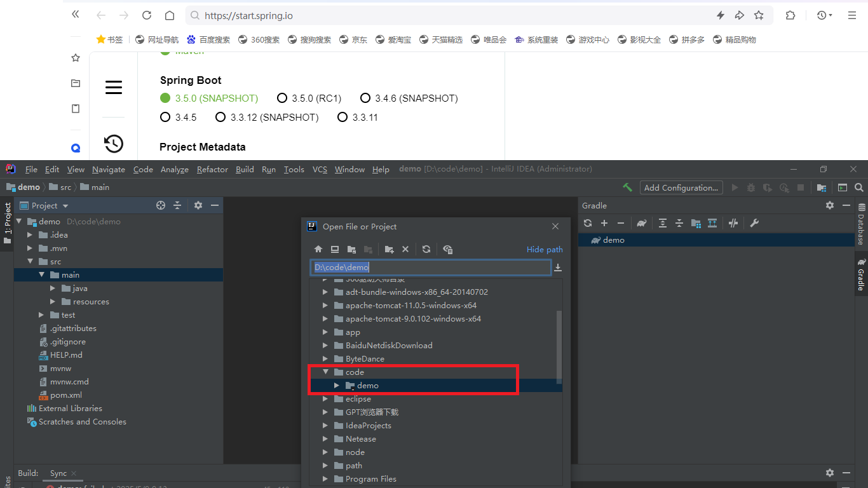Click the home directory icon in Open dialog

[318, 250]
